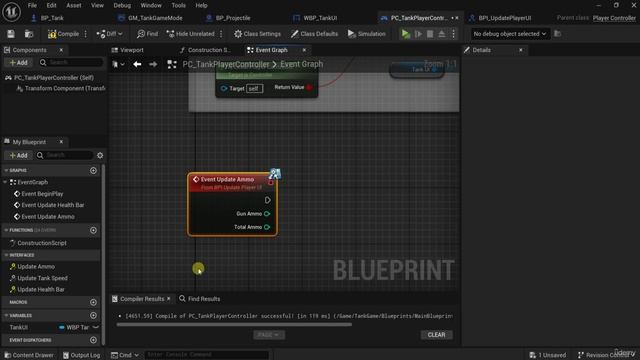
Task: Add a new graph with plus icon
Action: (x=93, y=170)
